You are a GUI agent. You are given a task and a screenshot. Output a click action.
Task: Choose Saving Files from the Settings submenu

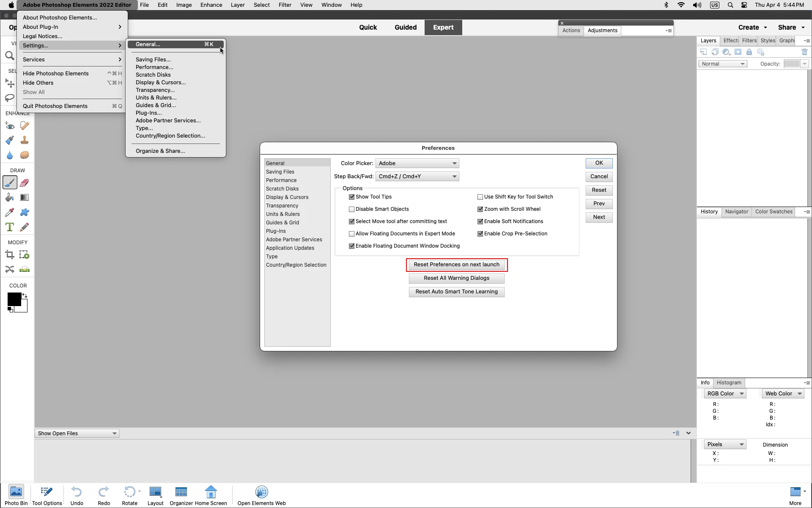tap(153, 60)
